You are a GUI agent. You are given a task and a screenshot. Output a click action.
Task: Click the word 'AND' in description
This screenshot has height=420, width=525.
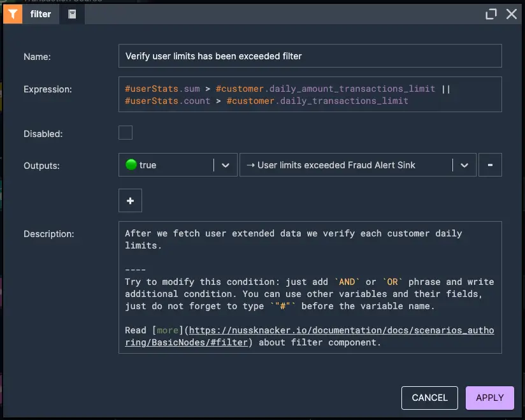pos(347,282)
